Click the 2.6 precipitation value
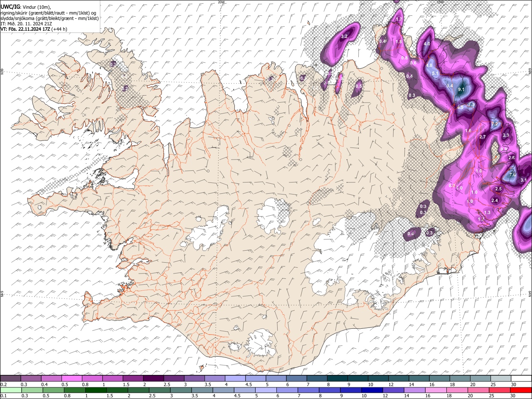 pos(512,158)
